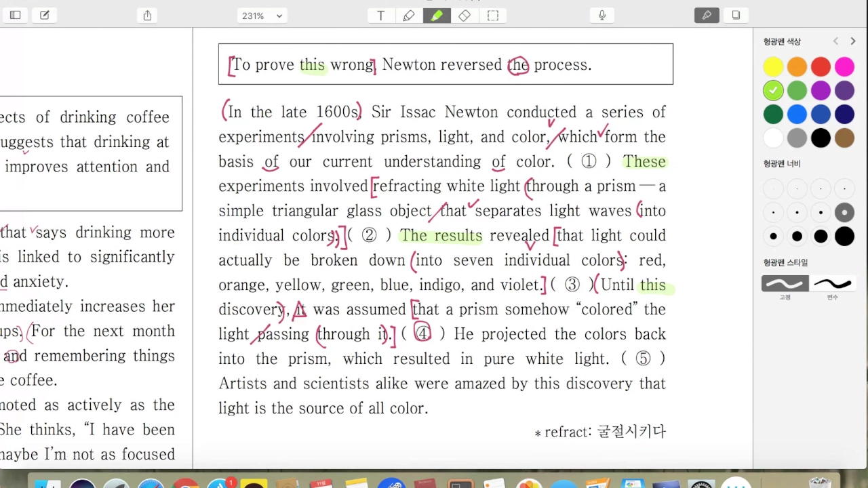The height and width of the screenshot is (488, 868).
Task: Pick the dark green highlighter color
Action: point(773,114)
